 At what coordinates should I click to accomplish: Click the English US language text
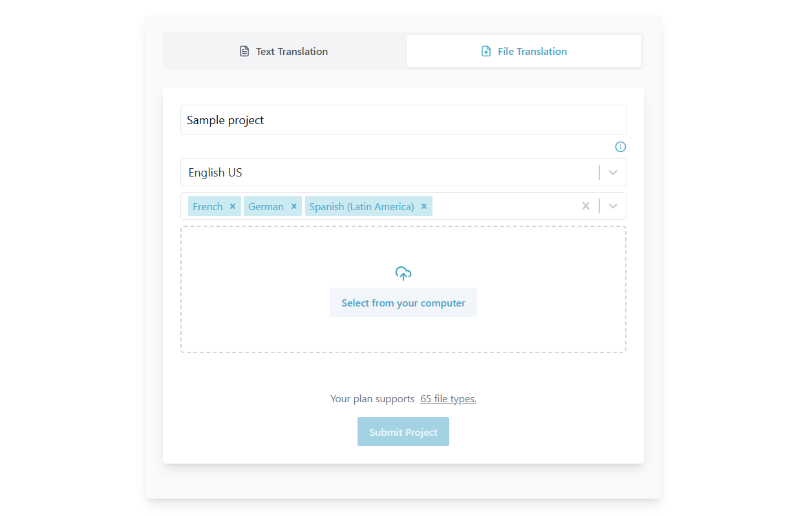click(x=215, y=172)
